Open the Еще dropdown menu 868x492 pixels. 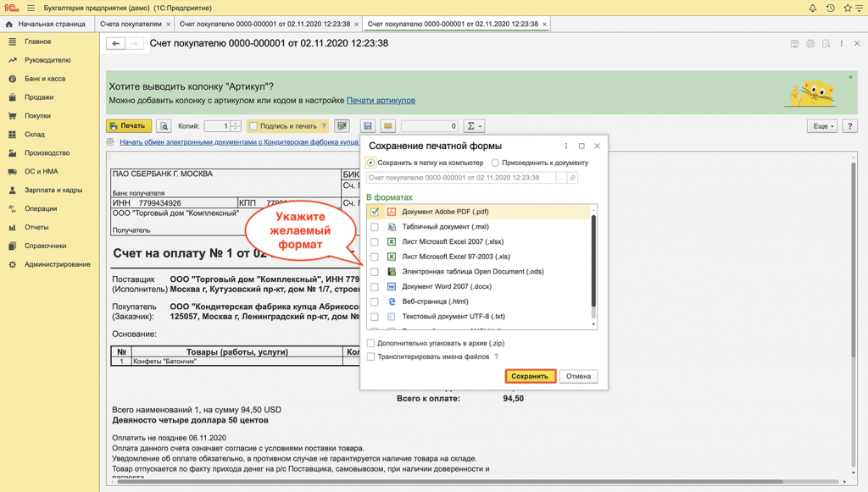[822, 126]
